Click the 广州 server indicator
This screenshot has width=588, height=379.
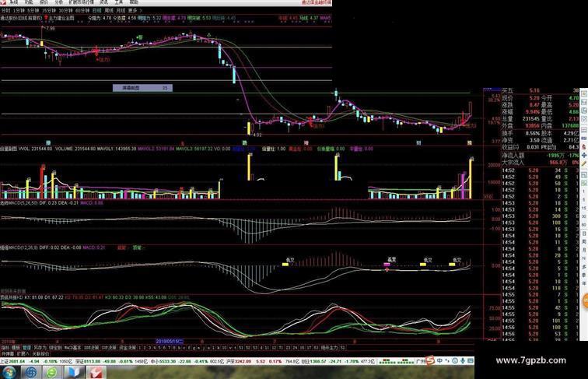pos(421,361)
